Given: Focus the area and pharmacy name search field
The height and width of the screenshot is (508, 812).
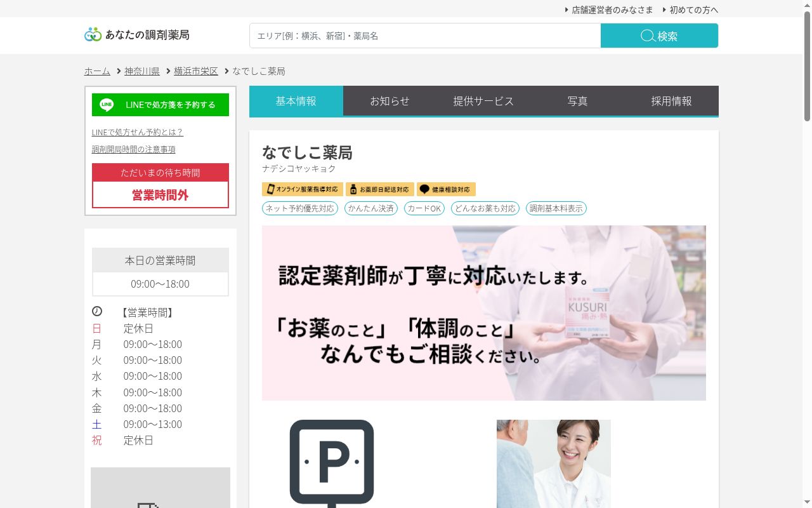Looking at the screenshot, I should click(x=425, y=36).
